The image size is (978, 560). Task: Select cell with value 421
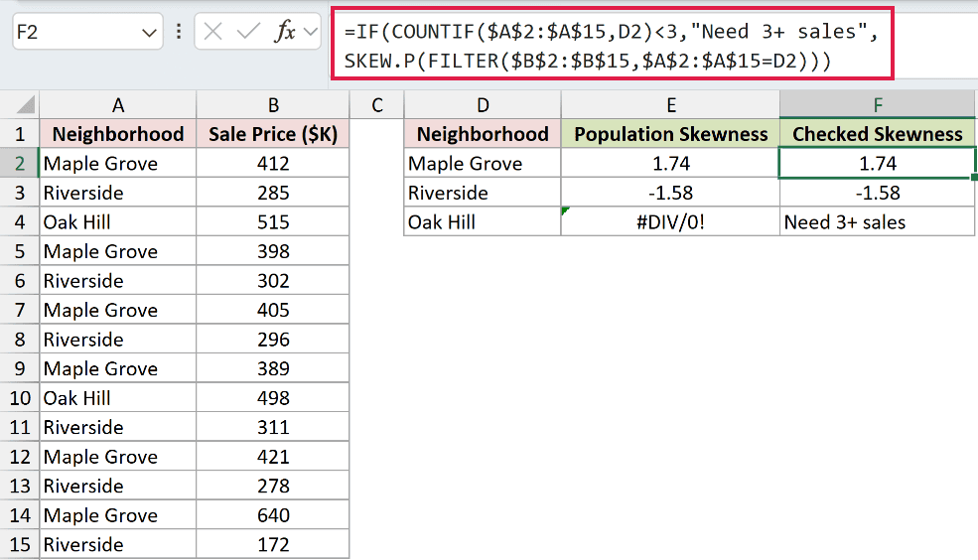point(273,457)
